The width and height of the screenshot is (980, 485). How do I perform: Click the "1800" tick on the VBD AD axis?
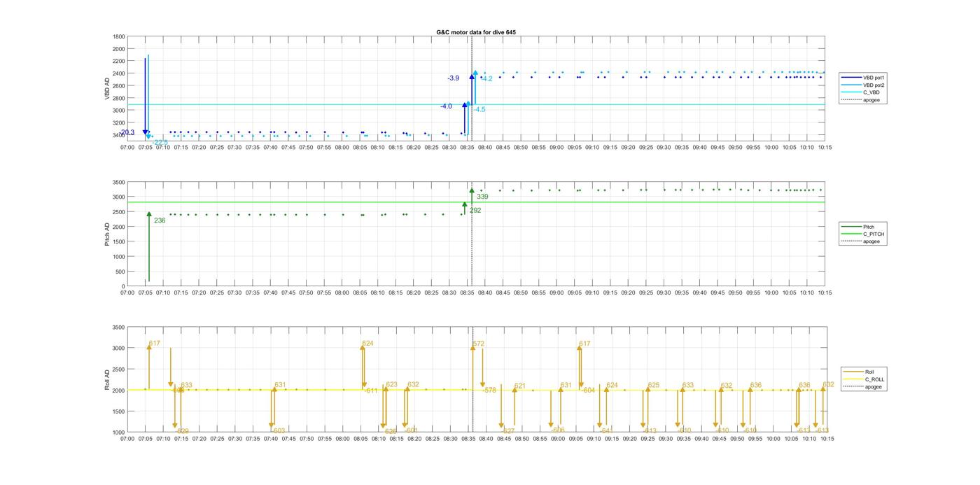pyautogui.click(x=119, y=36)
